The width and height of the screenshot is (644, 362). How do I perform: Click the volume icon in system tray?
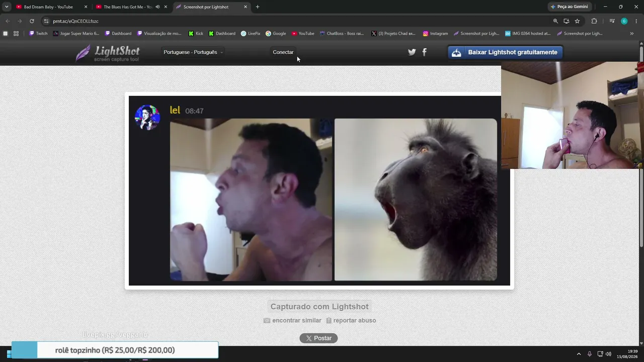coord(608,354)
